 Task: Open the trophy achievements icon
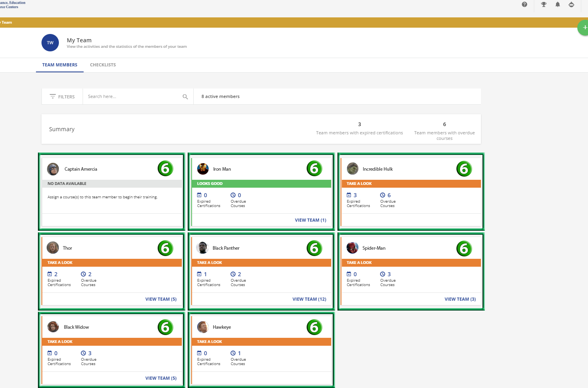pyautogui.click(x=544, y=5)
